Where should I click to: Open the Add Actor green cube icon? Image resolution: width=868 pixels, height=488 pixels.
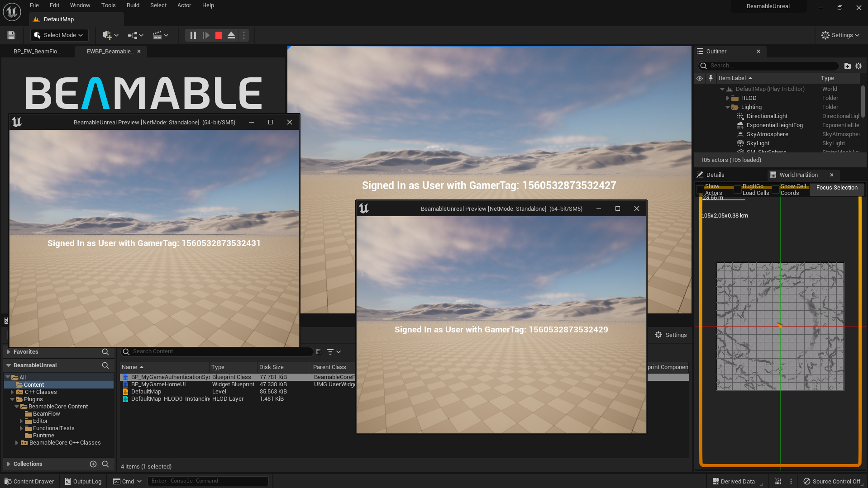(x=108, y=35)
